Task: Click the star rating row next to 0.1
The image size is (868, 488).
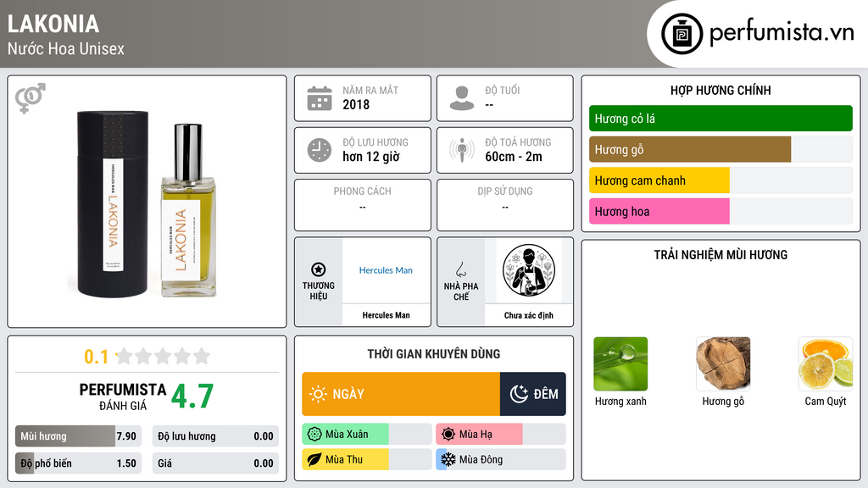Action: pos(163,356)
